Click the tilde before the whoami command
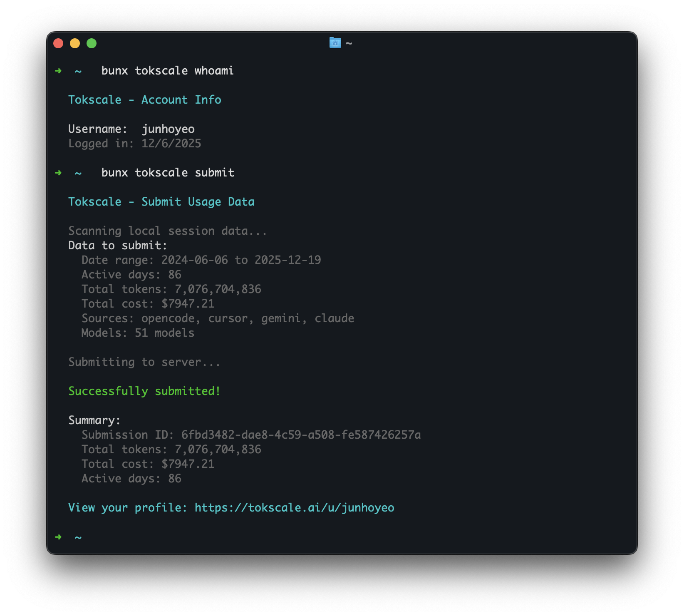Screen dimensions: 684x616 point(77,71)
